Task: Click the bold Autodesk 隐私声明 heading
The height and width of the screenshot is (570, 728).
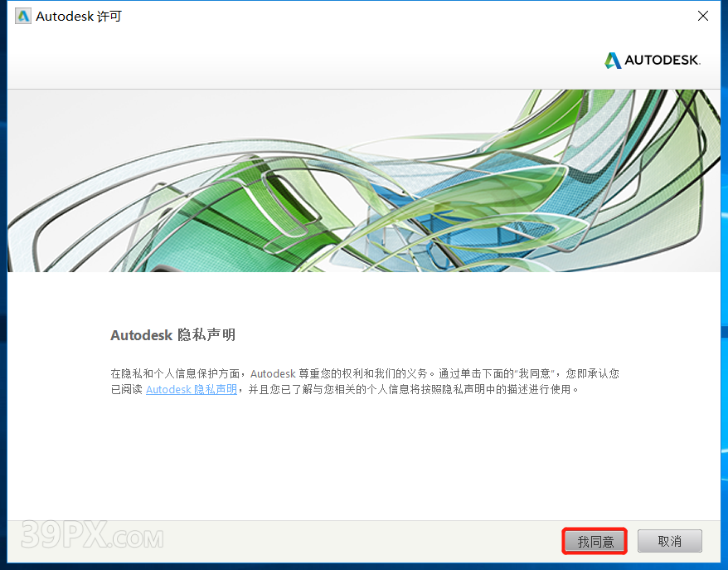Action: (x=172, y=335)
